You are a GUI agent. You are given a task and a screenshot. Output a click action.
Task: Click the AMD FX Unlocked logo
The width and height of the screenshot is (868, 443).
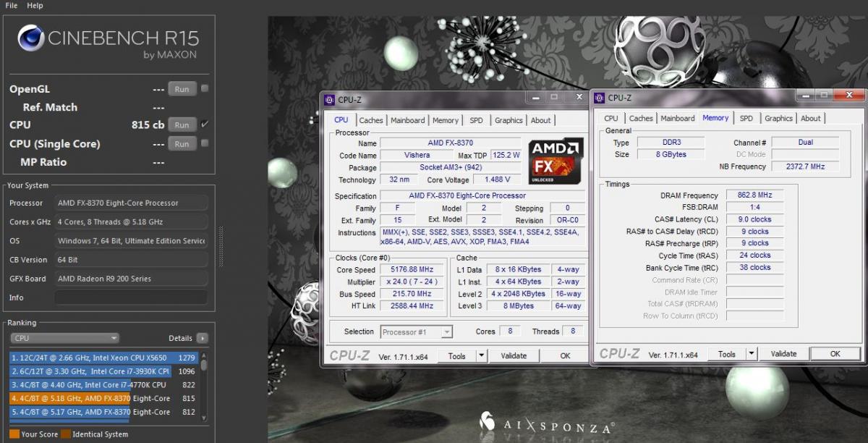click(x=556, y=161)
